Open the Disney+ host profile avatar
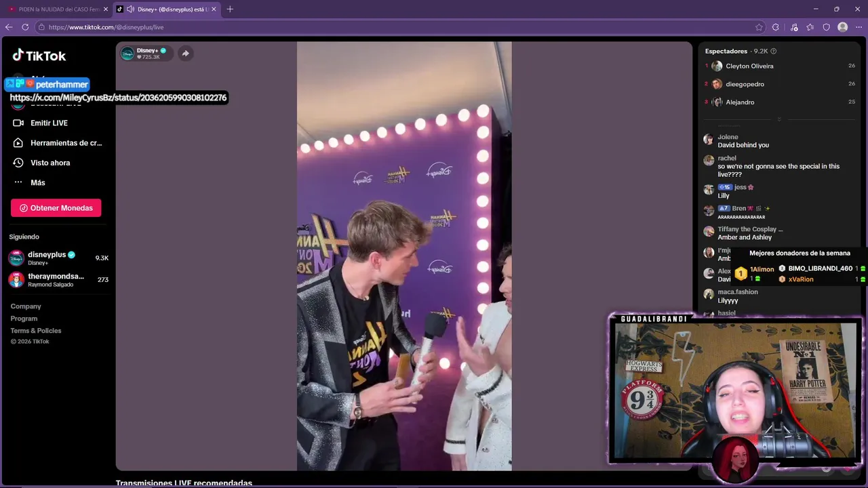The width and height of the screenshot is (868, 488). coord(127,54)
